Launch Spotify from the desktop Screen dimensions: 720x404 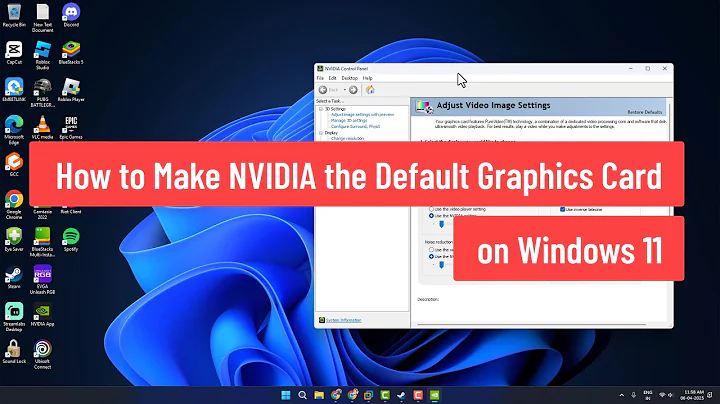(71, 240)
